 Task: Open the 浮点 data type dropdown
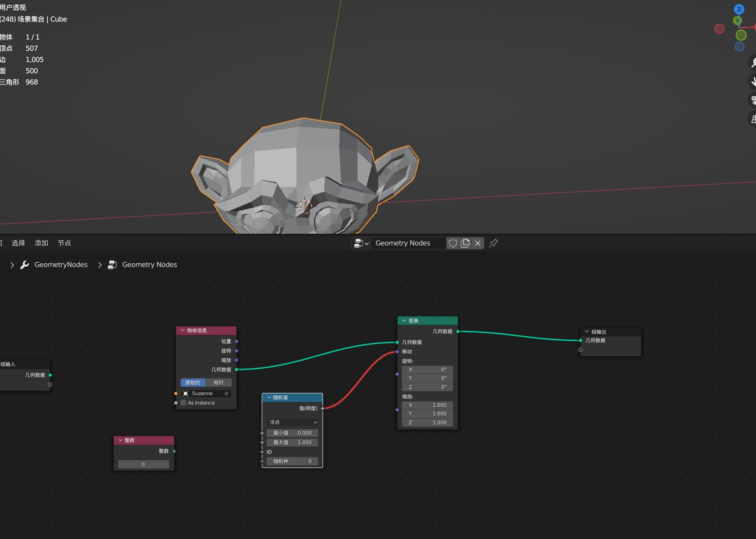pyautogui.click(x=292, y=423)
